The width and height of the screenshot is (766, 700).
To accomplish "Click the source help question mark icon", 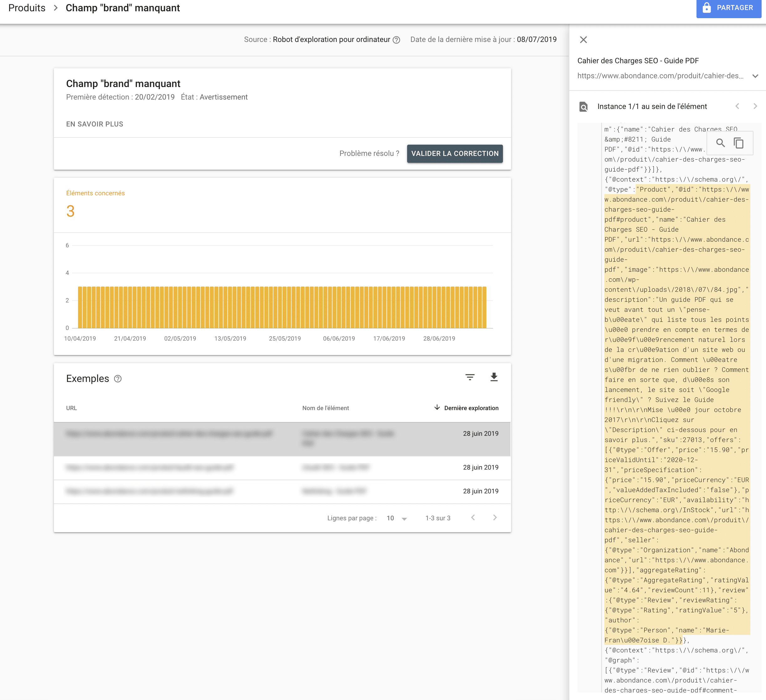I will [x=396, y=40].
